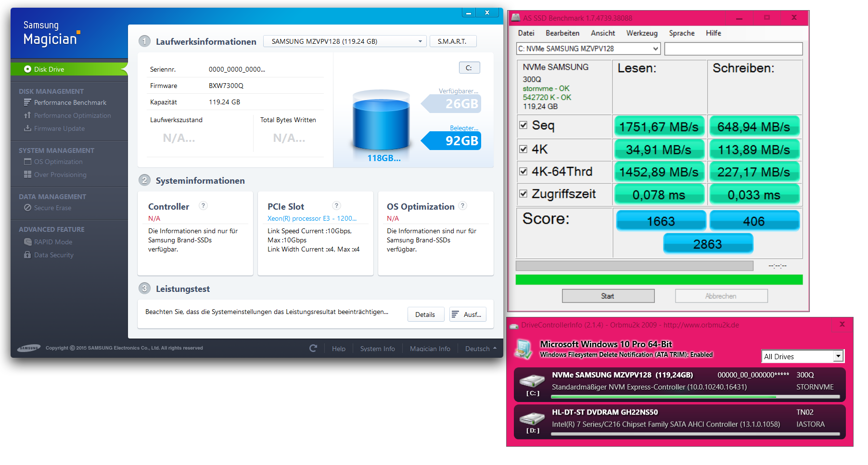The image size is (868, 465).
Task: Click the computer icon in DriveControllerInfo header
Action: tap(523, 349)
